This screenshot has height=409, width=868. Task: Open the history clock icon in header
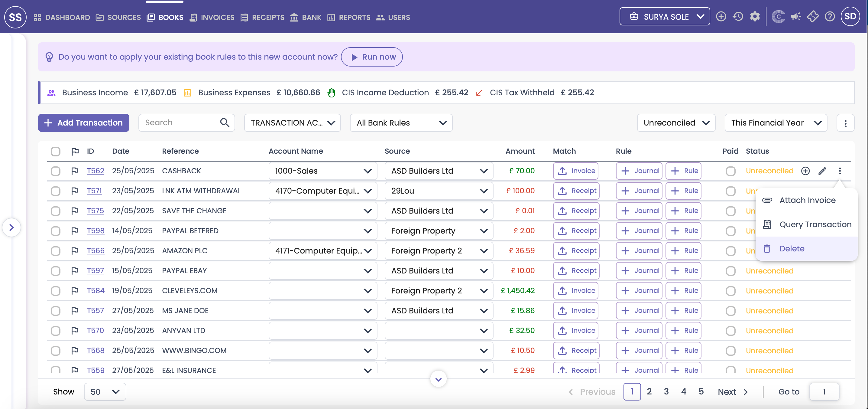(x=738, y=17)
